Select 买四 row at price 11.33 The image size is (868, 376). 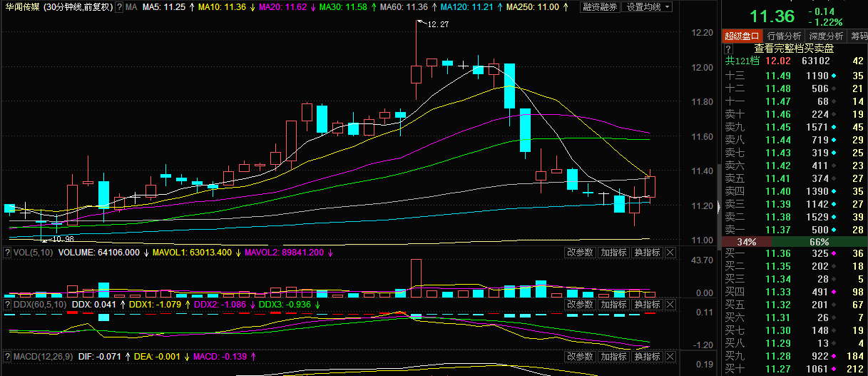click(x=795, y=292)
